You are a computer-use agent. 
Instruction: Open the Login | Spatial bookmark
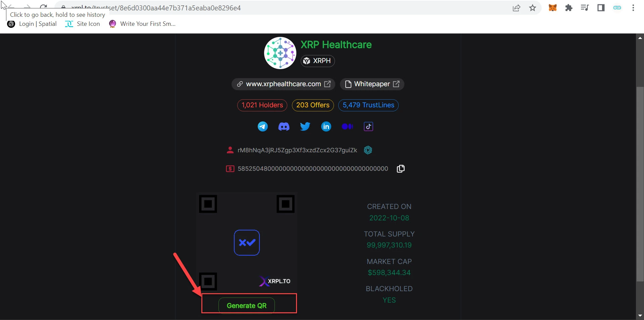pyautogui.click(x=32, y=24)
